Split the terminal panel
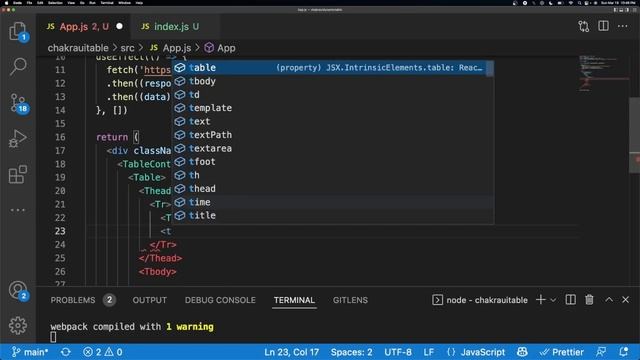 (x=571, y=300)
